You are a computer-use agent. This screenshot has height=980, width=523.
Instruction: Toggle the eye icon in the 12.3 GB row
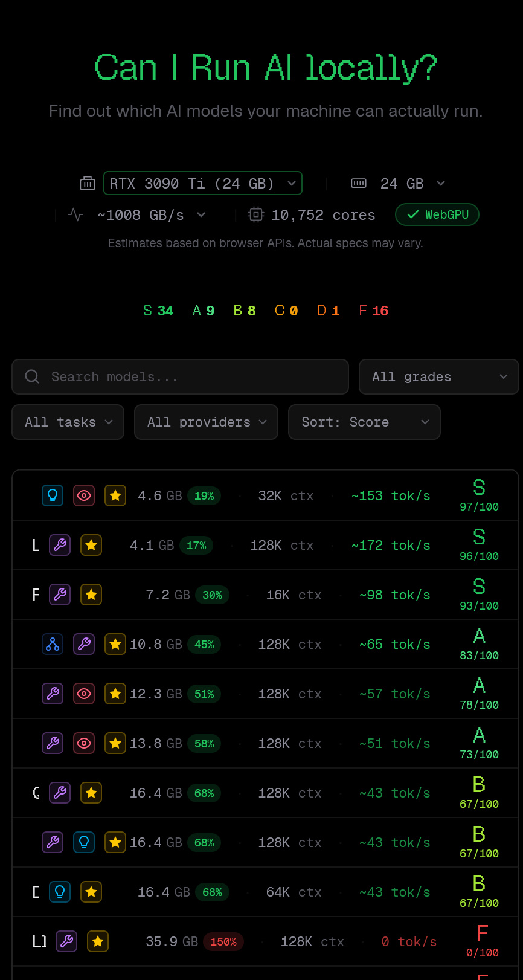point(84,694)
